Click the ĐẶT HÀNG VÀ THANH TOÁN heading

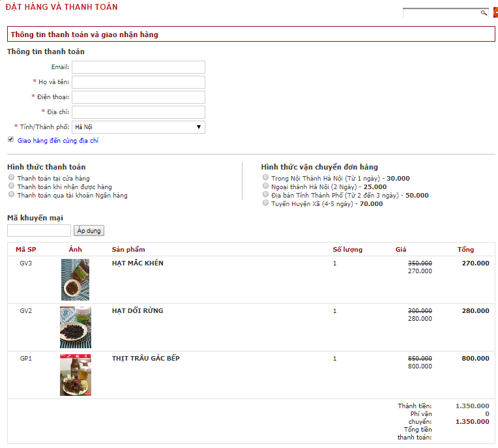(62, 7)
